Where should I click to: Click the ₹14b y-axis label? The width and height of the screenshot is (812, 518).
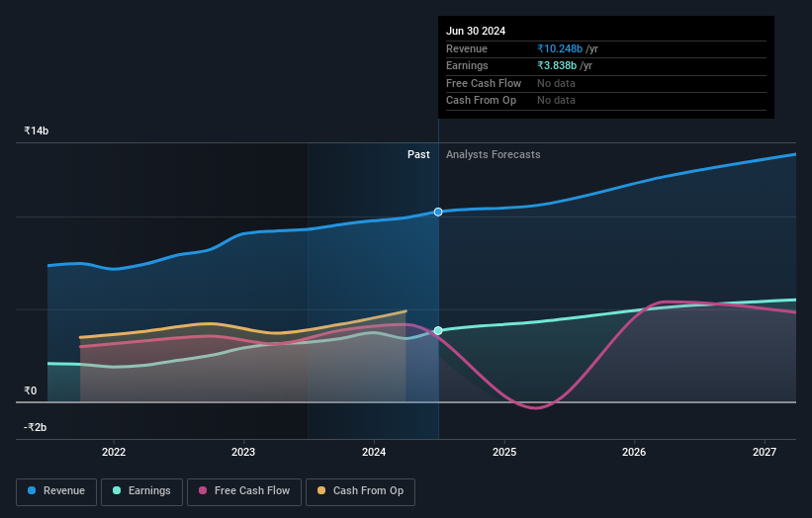(x=37, y=130)
